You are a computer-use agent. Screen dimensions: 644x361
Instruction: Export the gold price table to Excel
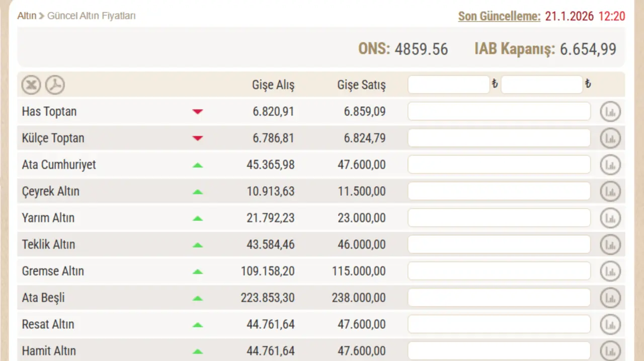click(31, 85)
